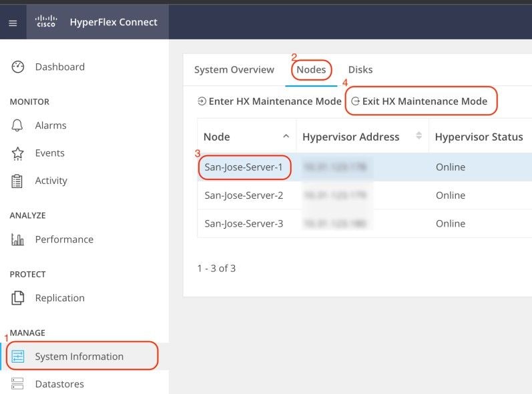Click Online status for San-Jose-Server-1
The width and height of the screenshot is (532, 394).
pos(451,167)
